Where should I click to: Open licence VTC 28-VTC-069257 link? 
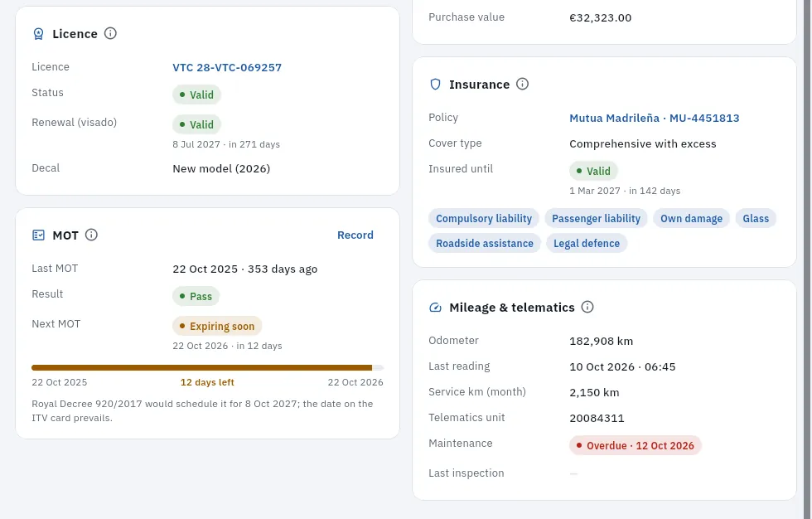[x=227, y=67]
